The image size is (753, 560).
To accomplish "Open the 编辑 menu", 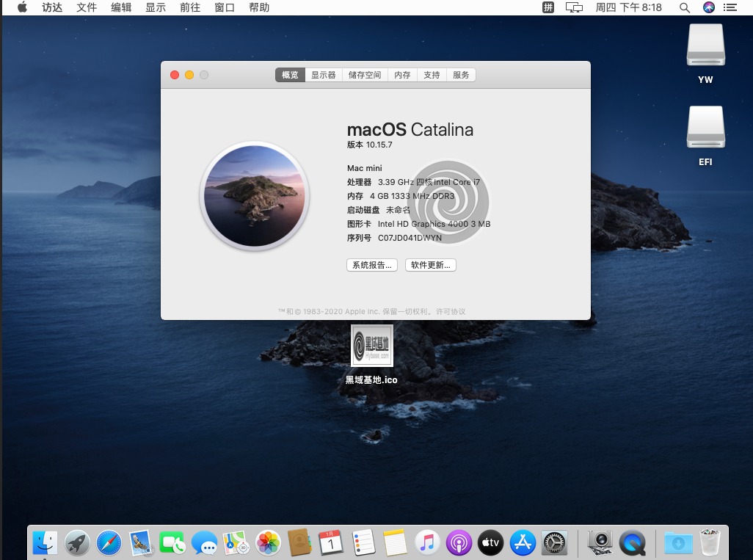I will 121,7.
